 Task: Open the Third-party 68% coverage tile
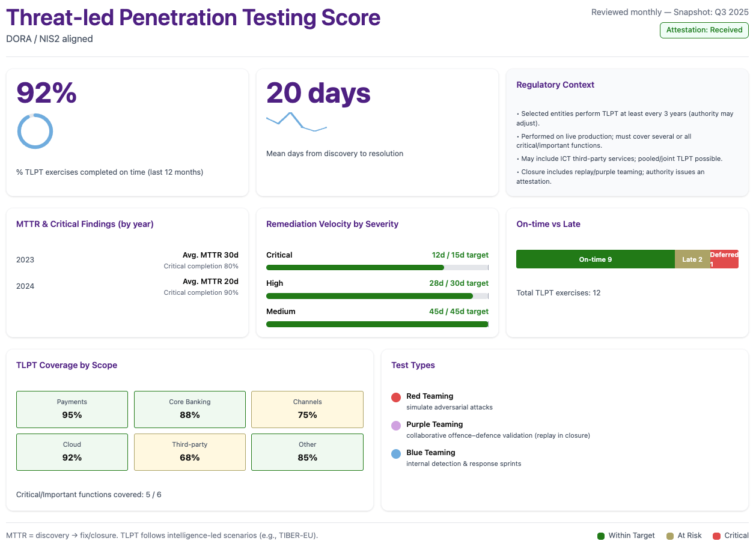(190, 452)
